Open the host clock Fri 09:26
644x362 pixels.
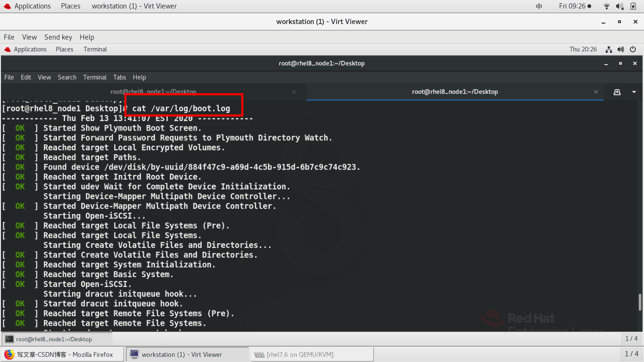point(575,6)
